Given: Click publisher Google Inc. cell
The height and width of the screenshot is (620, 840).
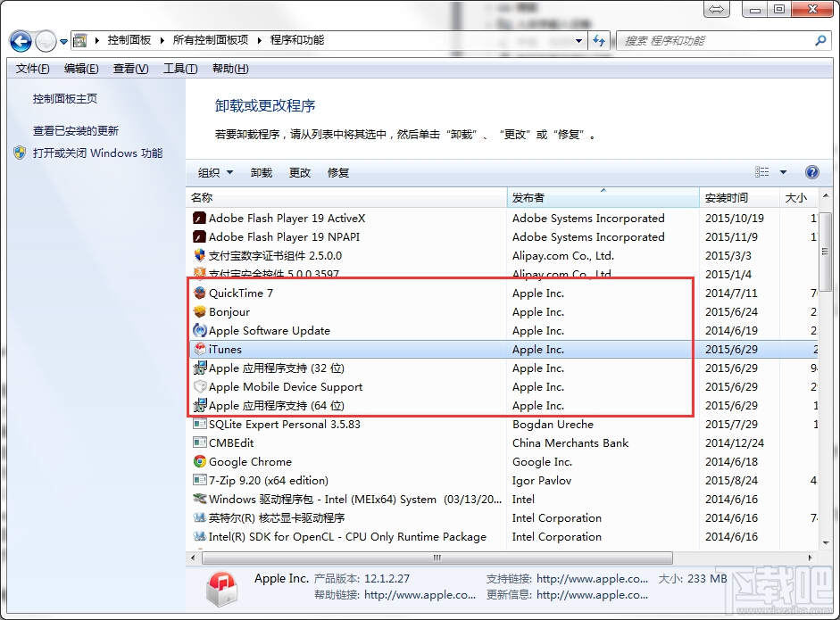Looking at the screenshot, I should coord(542,461).
